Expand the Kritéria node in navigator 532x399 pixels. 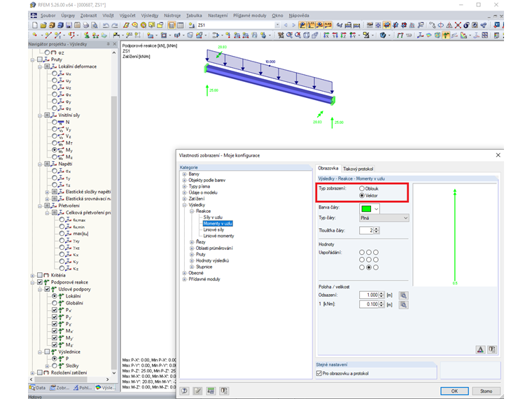(x=33, y=276)
